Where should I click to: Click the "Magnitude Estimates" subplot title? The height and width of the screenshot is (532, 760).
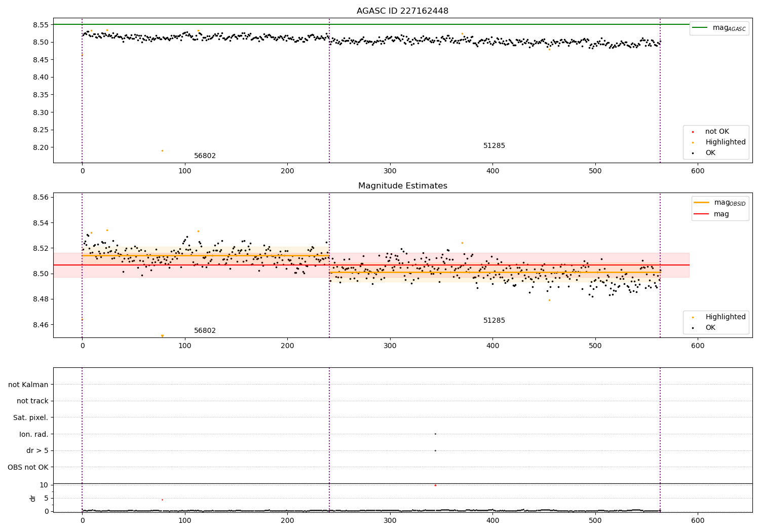click(402, 186)
